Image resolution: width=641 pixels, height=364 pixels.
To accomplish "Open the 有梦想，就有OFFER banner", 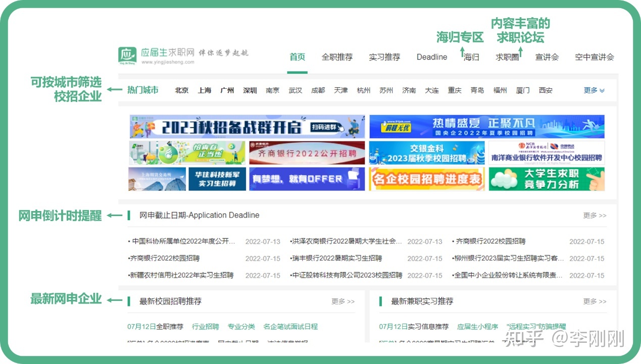I will click(307, 179).
